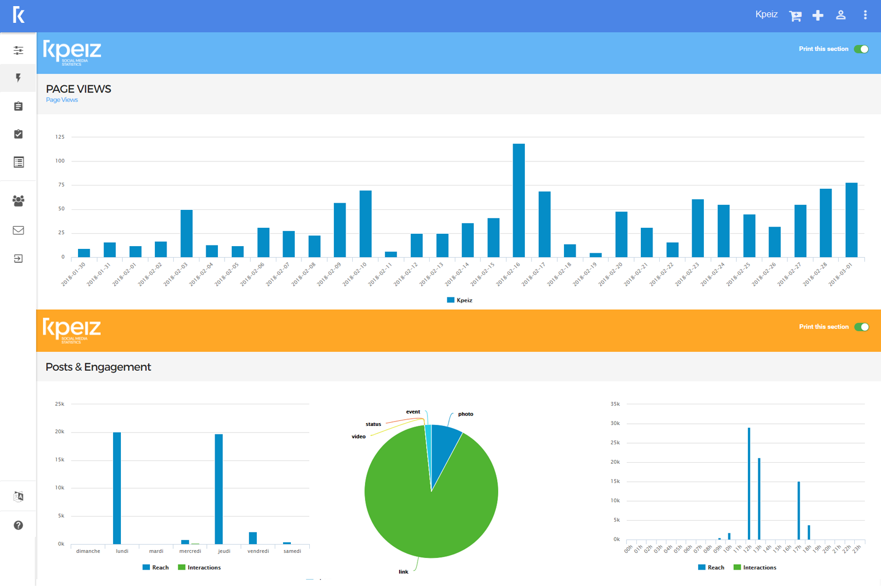This screenshot has height=588, width=881.
Task: Click the 2018-02-03 page views bar
Action: (187, 233)
